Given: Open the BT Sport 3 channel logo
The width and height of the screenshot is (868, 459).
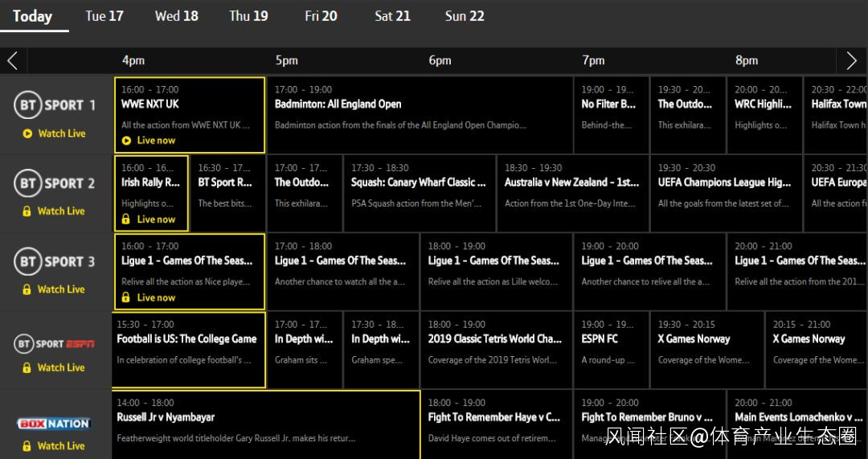Looking at the screenshot, I should click(55, 262).
